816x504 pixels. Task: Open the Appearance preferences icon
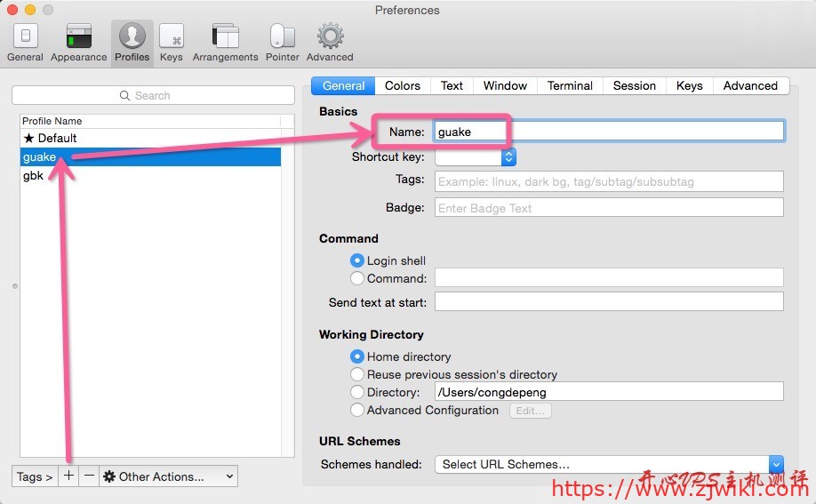[78, 42]
